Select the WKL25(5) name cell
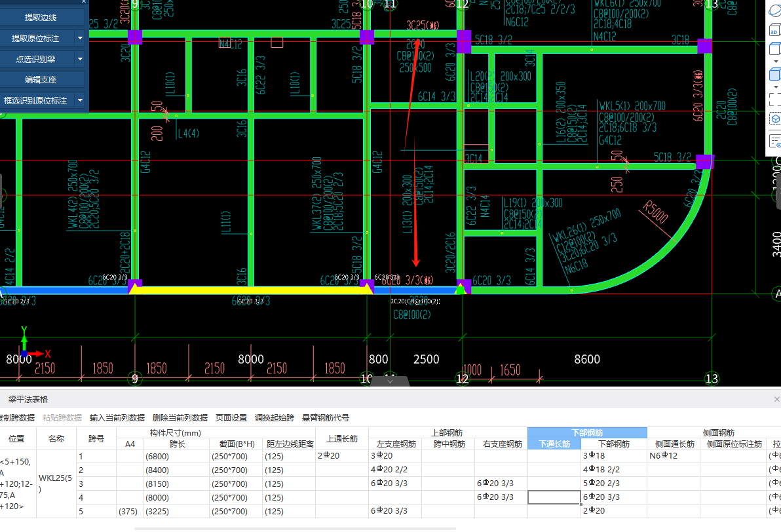Viewport: 781px width, 532px height. click(x=56, y=483)
